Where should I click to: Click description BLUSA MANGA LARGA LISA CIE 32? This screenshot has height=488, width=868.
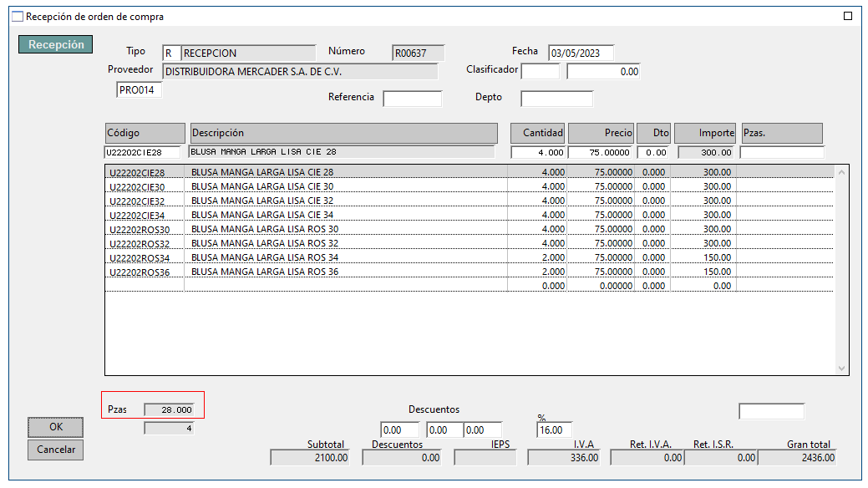click(x=262, y=201)
